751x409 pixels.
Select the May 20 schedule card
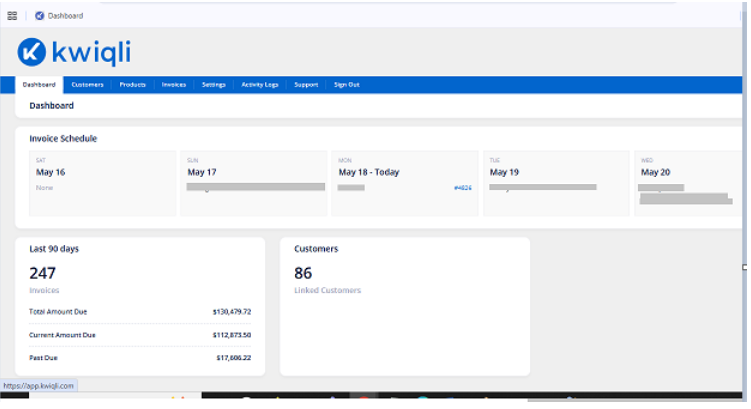click(x=689, y=183)
